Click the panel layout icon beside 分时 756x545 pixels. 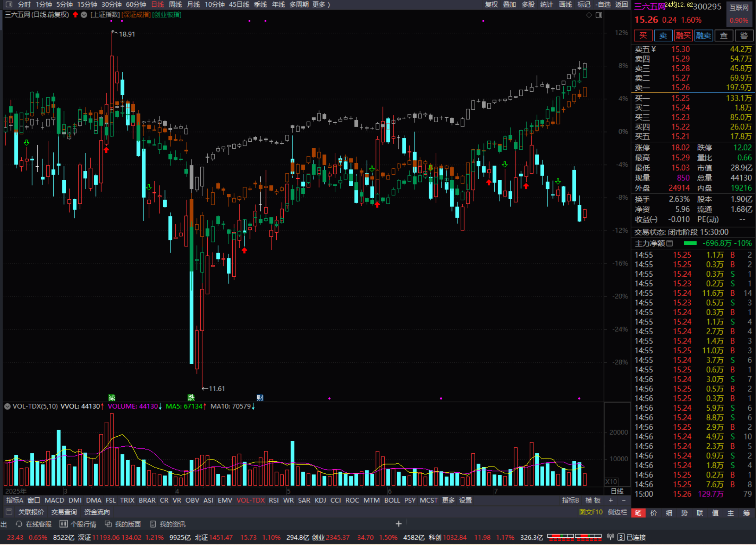click(x=9, y=4)
